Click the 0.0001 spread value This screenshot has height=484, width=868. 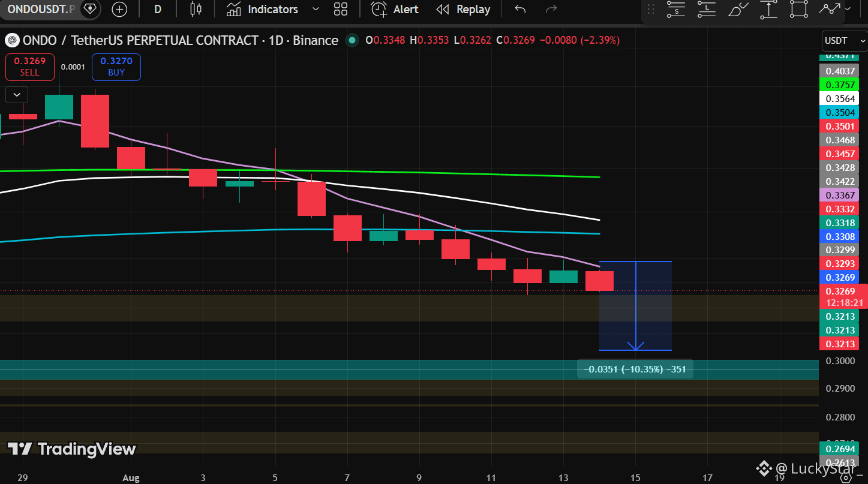[73, 67]
